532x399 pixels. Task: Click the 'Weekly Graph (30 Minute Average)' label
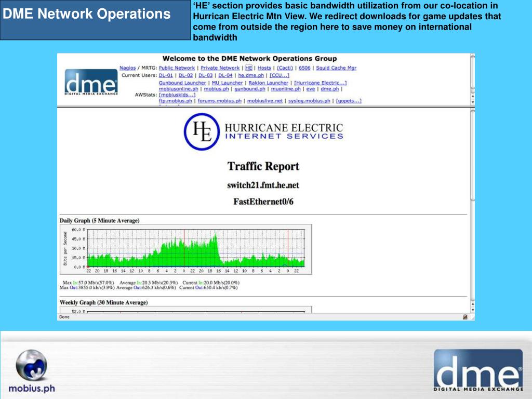click(103, 302)
